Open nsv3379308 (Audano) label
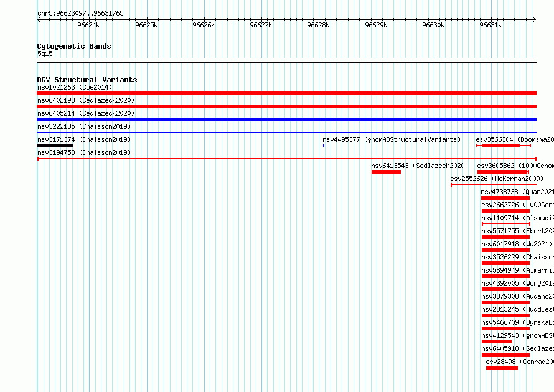Screen dimensions: 554x392 coord(518,296)
